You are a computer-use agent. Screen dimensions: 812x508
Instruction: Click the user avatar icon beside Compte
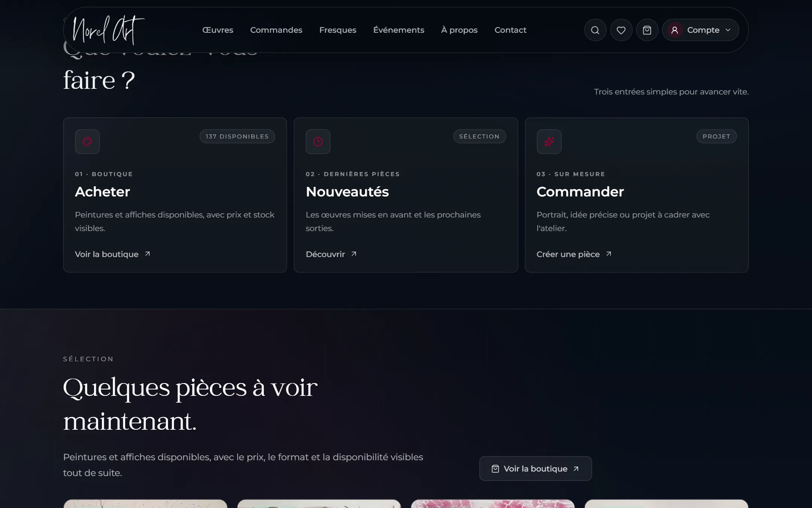coord(675,30)
